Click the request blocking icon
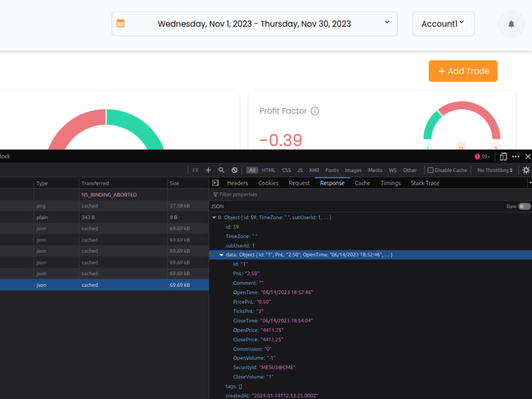Viewport: 532px width, 399px height. (235, 170)
